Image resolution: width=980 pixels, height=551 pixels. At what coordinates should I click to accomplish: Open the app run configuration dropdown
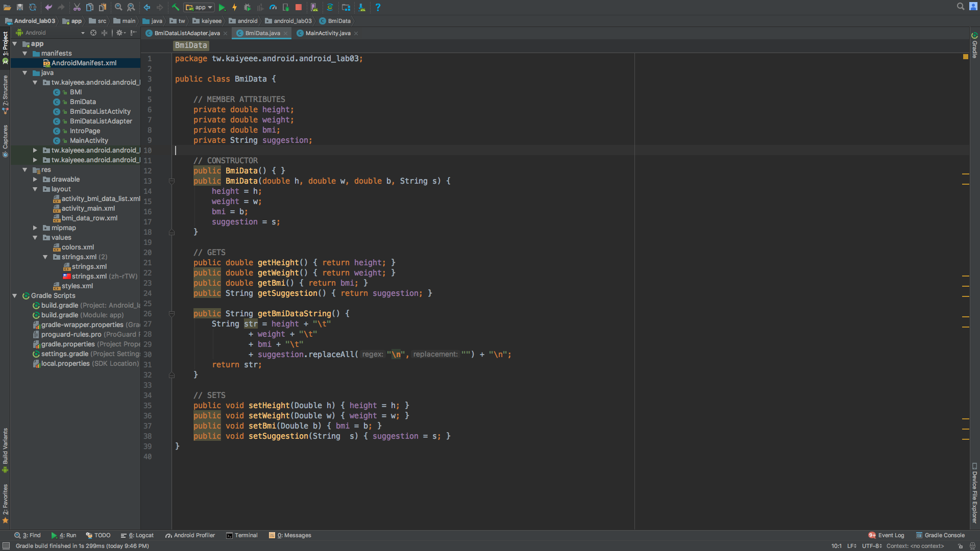(199, 7)
